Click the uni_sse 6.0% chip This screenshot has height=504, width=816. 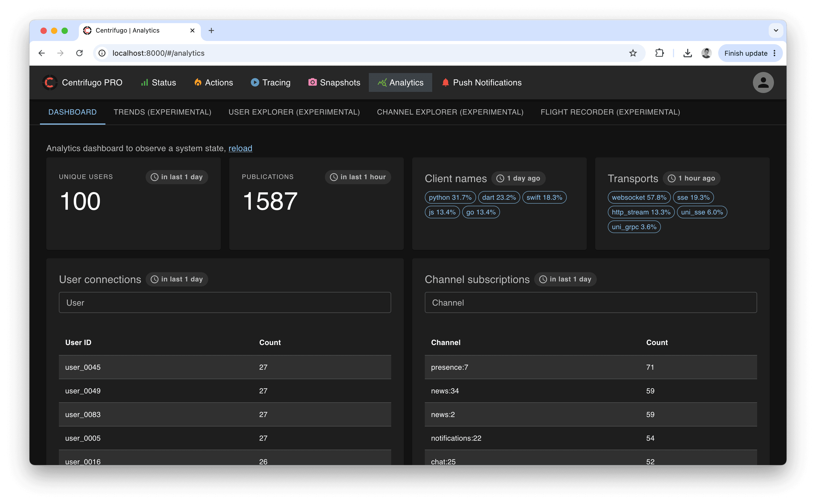point(702,212)
